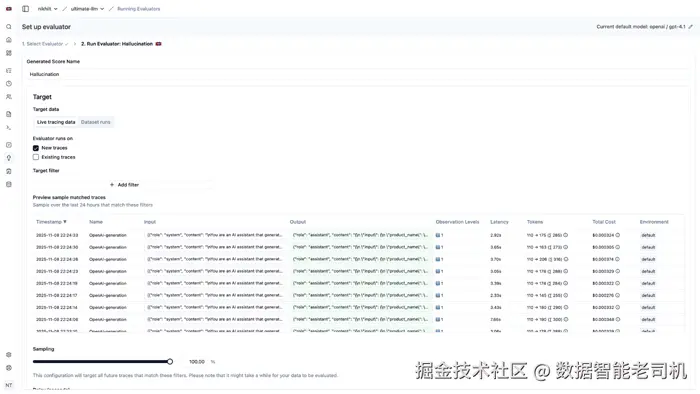Open LLM-as-a-Judge from the sidebar lightbulb icon

click(x=8, y=158)
